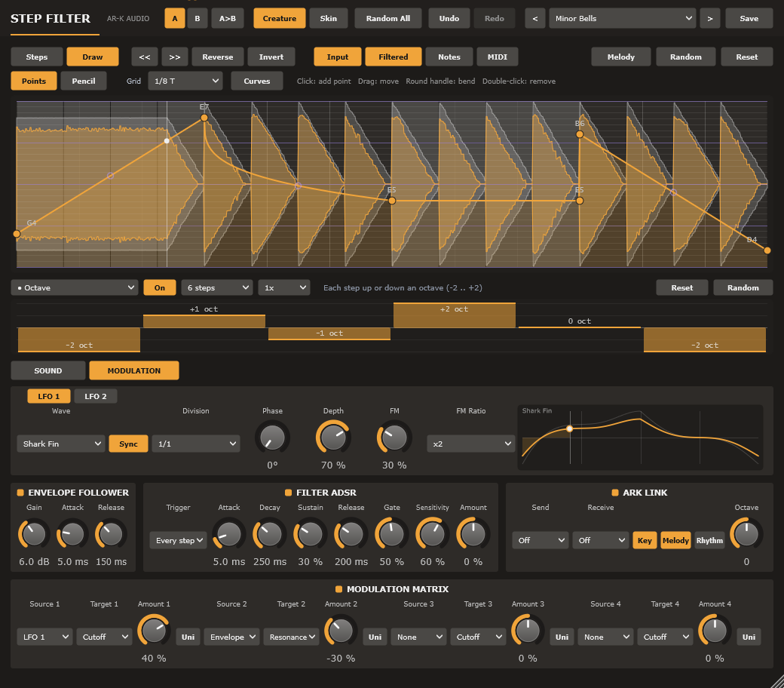Click the Melody button in top toolbar
Image resolution: width=784 pixels, height=688 pixels.
coord(621,57)
